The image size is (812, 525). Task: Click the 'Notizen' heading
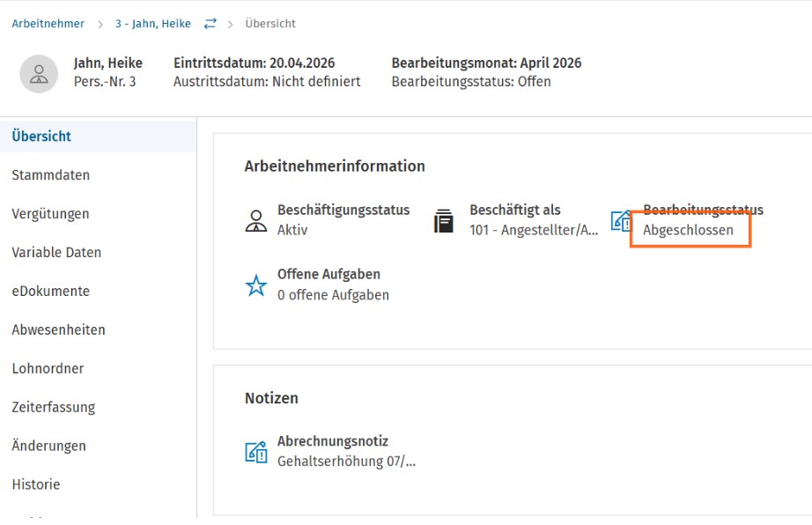(x=271, y=397)
